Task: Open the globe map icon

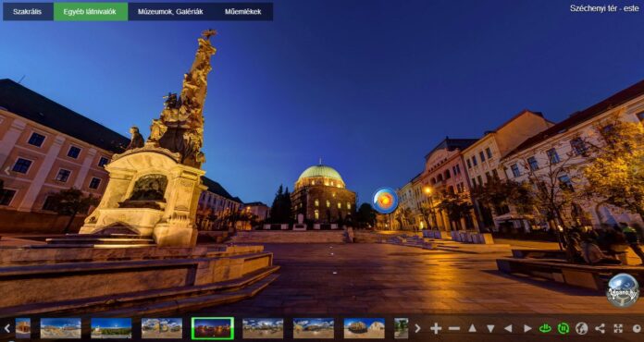Action: (x=582, y=328)
